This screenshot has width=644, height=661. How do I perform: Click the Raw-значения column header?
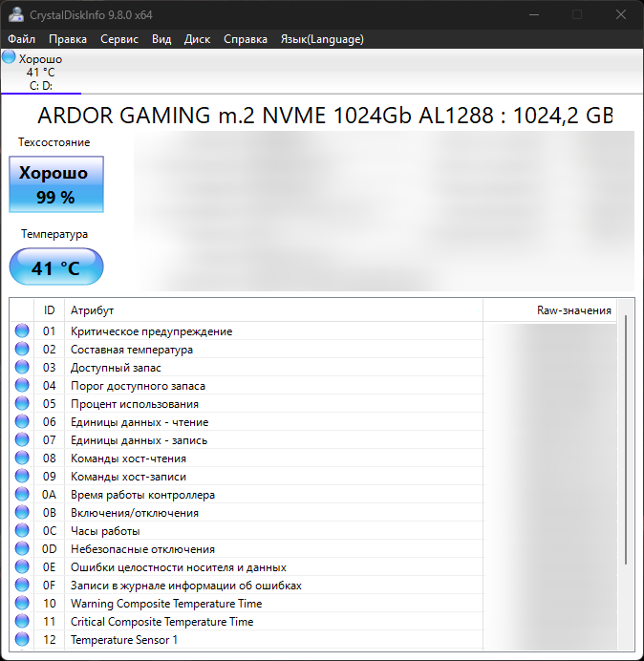coord(573,310)
